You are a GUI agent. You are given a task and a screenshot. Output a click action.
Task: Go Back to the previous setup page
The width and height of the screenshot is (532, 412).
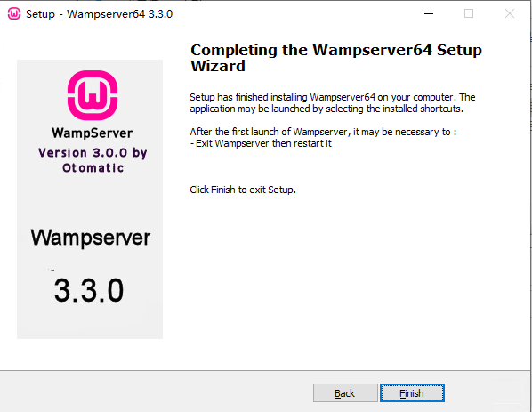click(345, 393)
